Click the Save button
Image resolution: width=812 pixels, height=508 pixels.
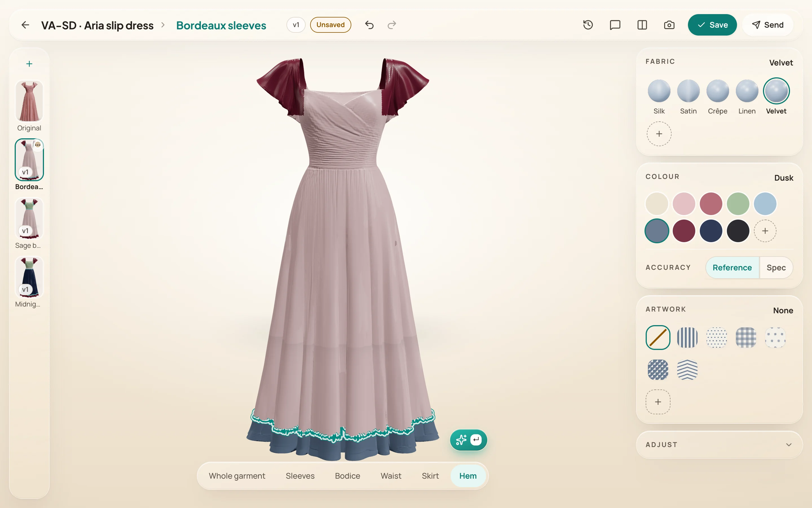[x=712, y=25]
